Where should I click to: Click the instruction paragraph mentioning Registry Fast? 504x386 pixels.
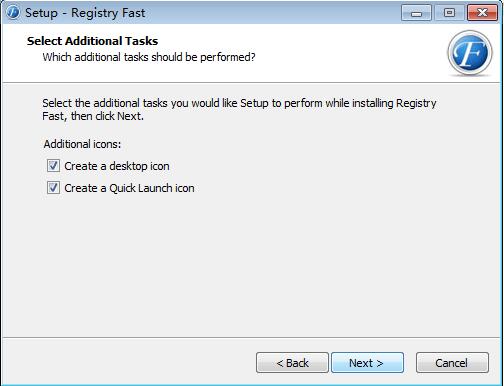point(239,110)
